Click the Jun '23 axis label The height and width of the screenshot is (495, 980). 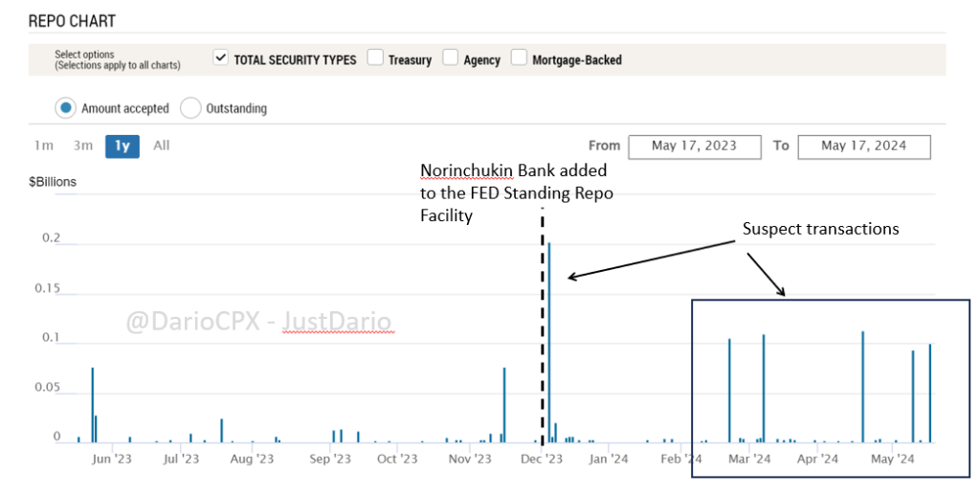click(112, 460)
